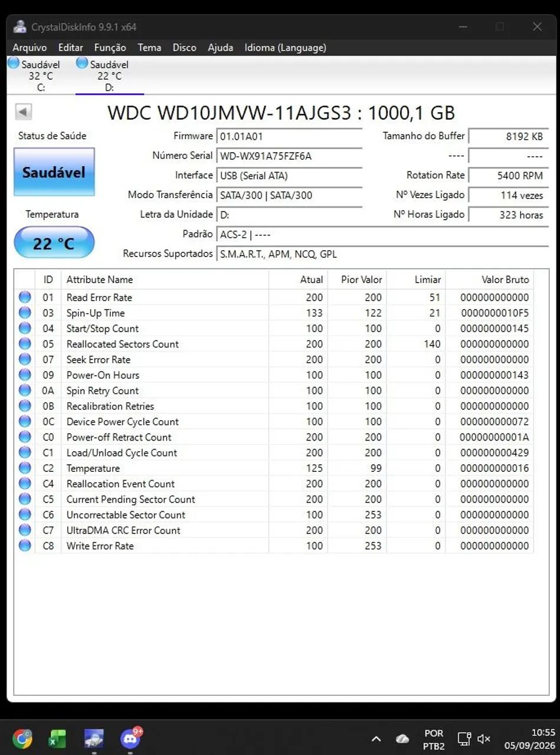Screen dimensions: 560x755
Task: Open the Editar menu
Action: point(70,47)
